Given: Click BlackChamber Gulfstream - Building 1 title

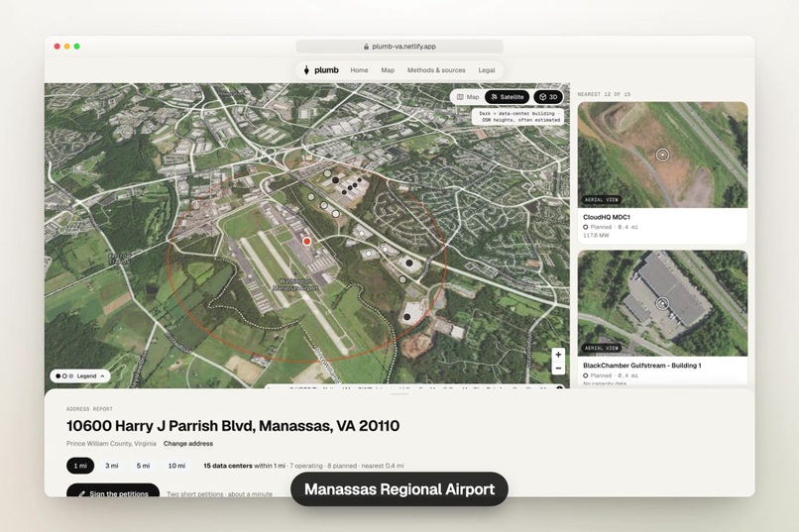Looking at the screenshot, I should [x=642, y=366].
